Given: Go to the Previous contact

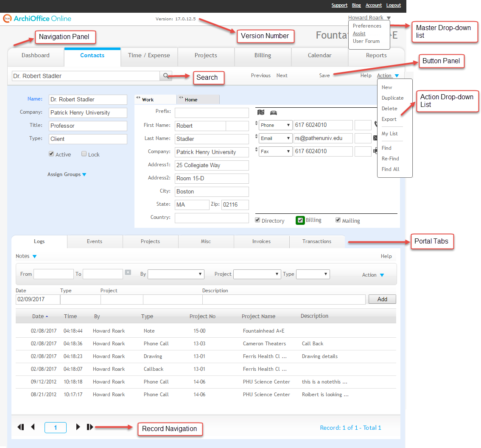Looking at the screenshot, I should pos(261,76).
